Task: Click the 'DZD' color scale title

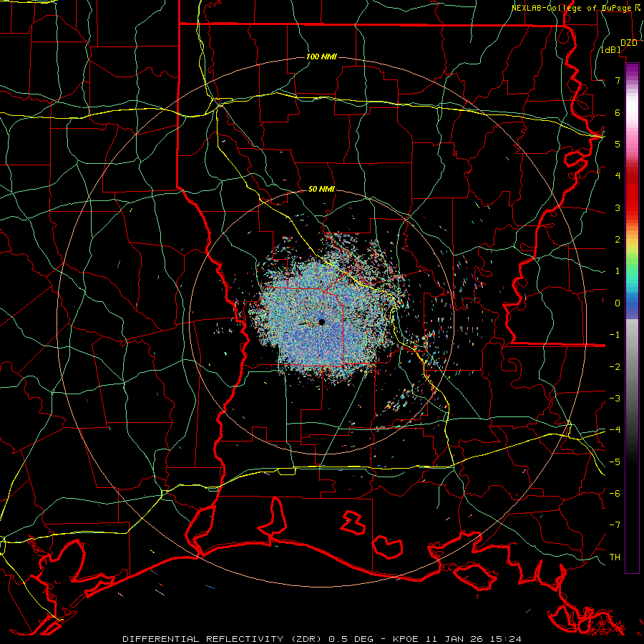Action: coord(628,42)
